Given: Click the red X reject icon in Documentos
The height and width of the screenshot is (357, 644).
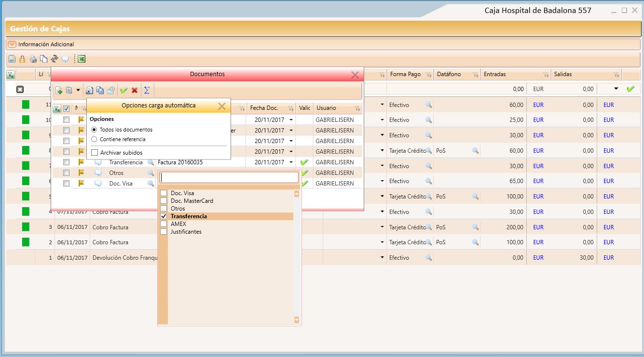Looking at the screenshot, I should pos(135,90).
